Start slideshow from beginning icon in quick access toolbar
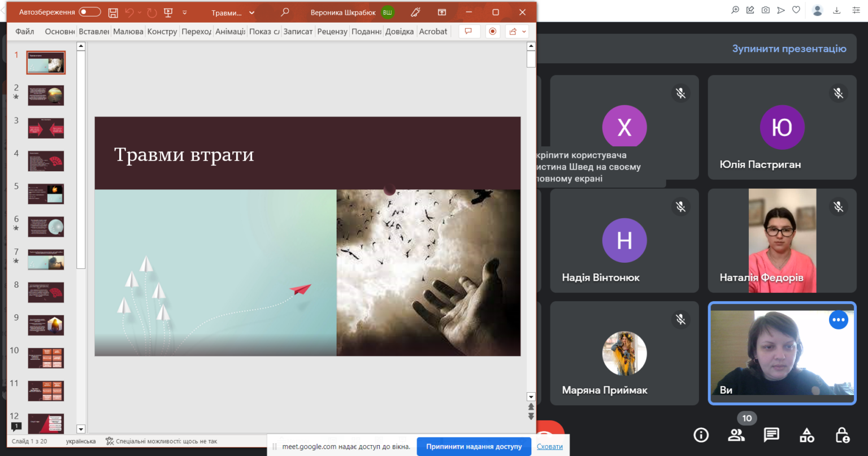 [168, 12]
